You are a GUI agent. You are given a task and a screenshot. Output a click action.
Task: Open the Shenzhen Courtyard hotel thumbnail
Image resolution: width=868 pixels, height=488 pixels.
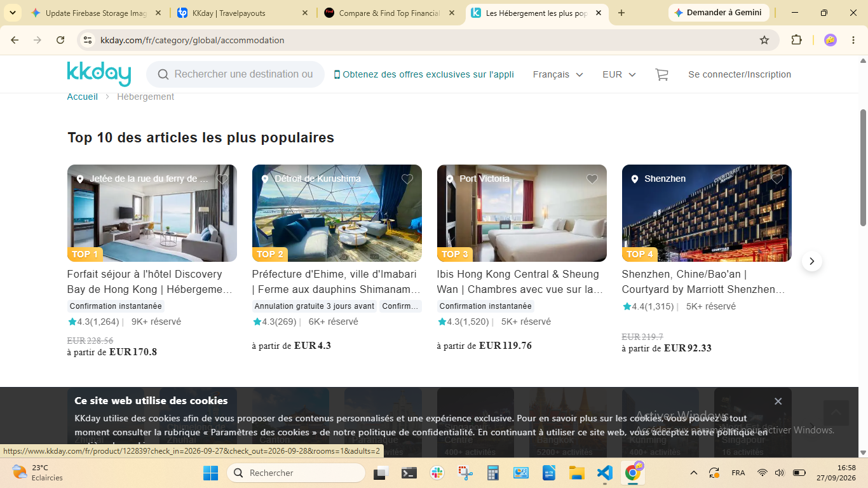click(707, 213)
